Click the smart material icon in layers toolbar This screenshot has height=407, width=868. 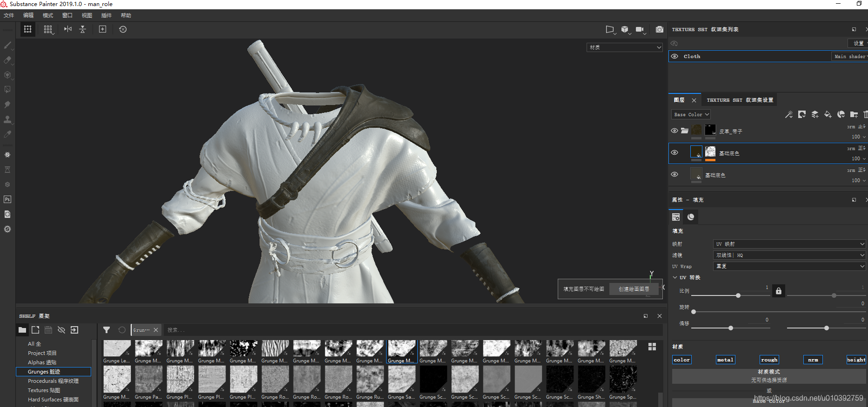(x=841, y=114)
